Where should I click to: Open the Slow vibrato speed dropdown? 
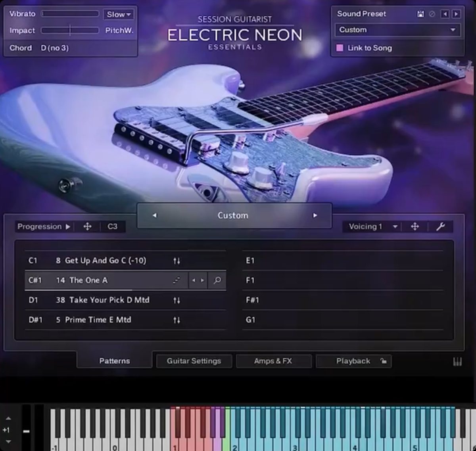pos(119,14)
